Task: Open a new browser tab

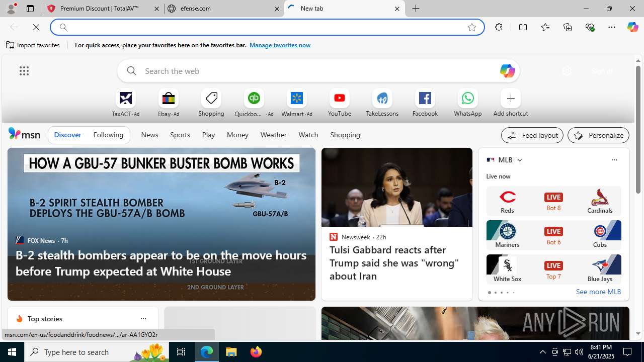Action: coord(416,9)
